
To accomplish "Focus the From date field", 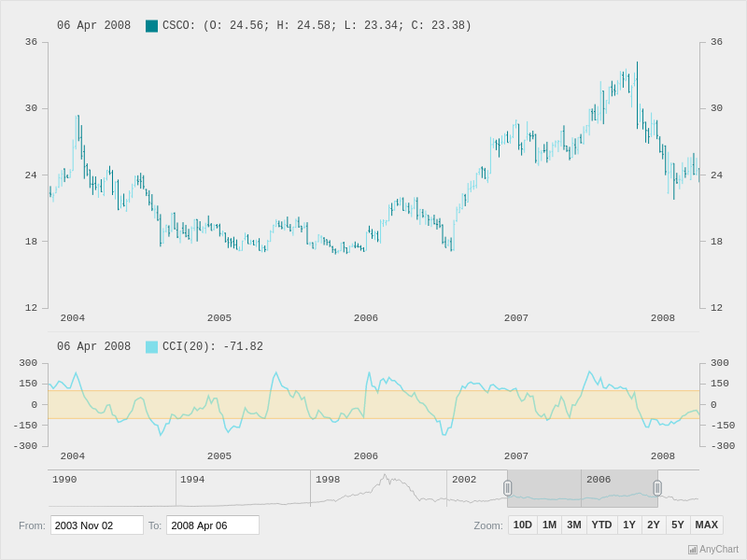I will pyautogui.click(x=97, y=525).
